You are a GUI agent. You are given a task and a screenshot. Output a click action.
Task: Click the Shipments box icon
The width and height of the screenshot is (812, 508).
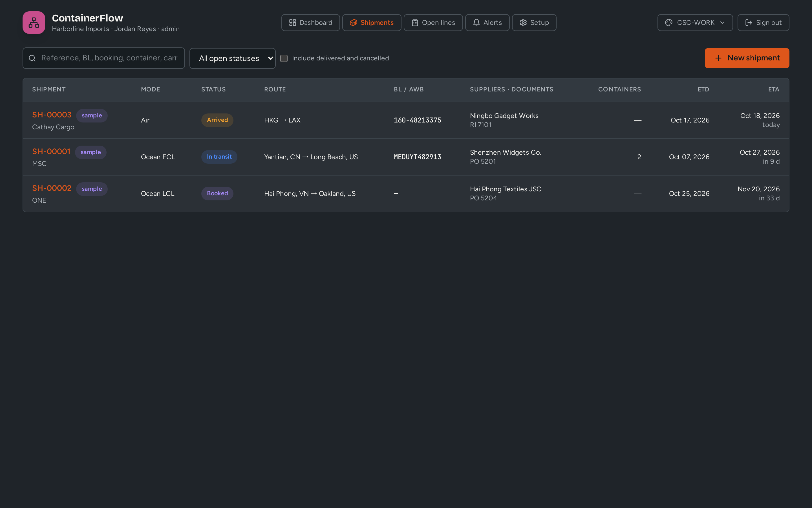(353, 23)
